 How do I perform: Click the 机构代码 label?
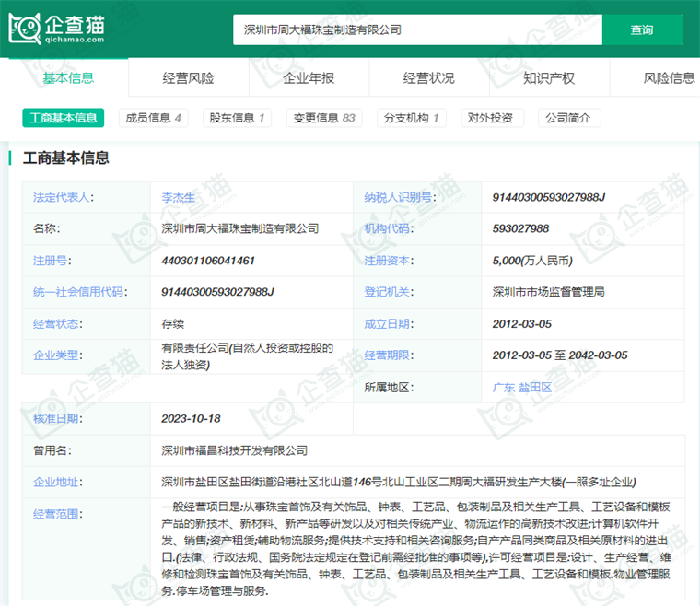(389, 228)
